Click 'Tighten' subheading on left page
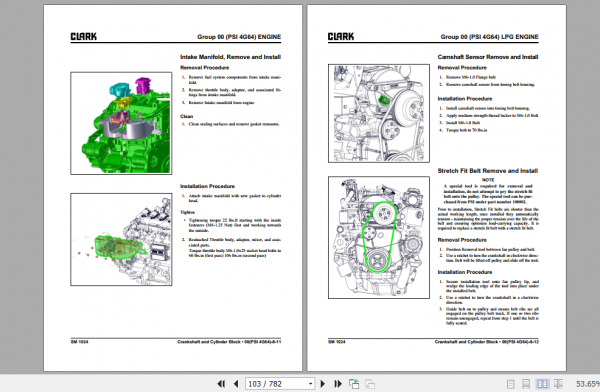 point(188,212)
